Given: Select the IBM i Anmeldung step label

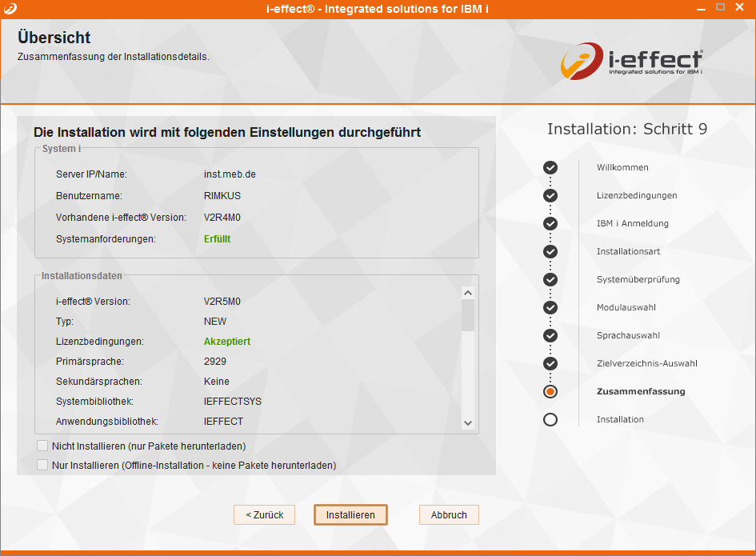Looking at the screenshot, I should pos(633,223).
